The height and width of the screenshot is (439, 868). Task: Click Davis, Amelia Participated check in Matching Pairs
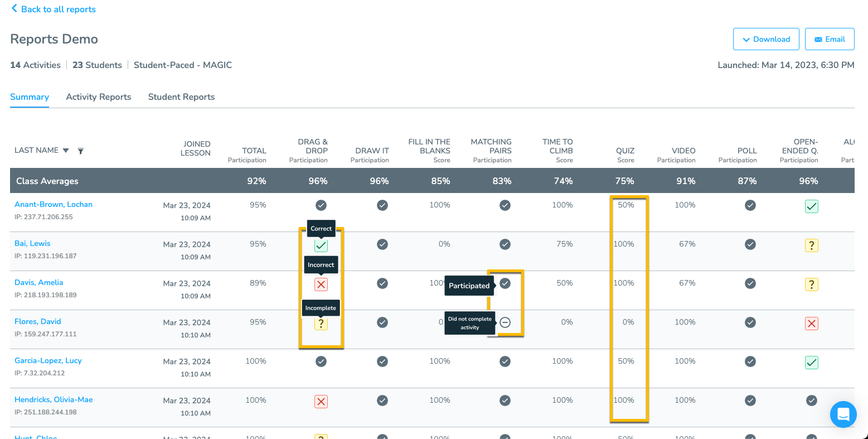point(505,283)
